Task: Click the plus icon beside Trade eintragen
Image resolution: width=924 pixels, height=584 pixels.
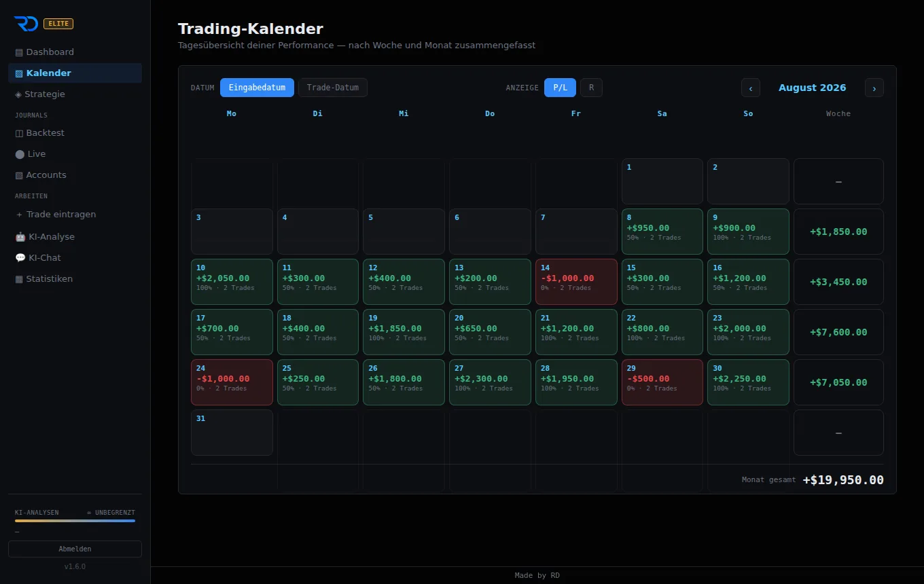Action: click(19, 215)
